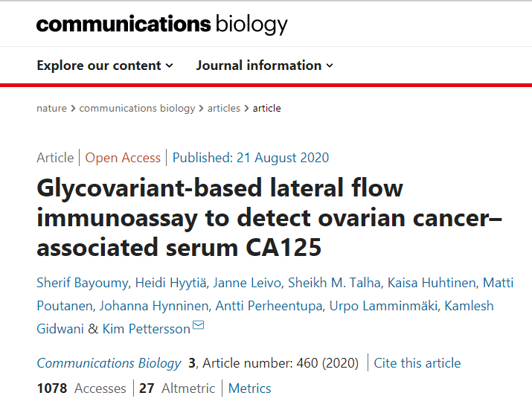Select author Heidi Hyytiä
532x413 pixels.
(x=170, y=283)
